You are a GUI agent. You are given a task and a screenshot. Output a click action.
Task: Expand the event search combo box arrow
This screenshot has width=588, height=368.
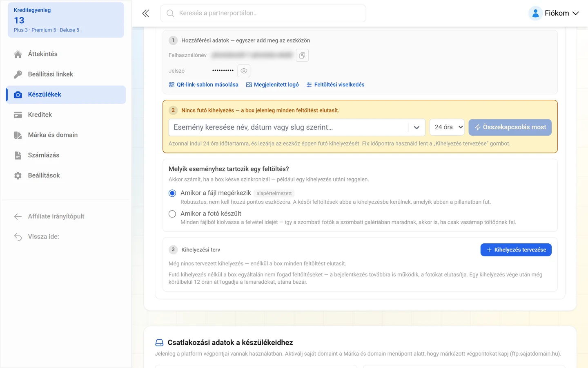coord(416,127)
